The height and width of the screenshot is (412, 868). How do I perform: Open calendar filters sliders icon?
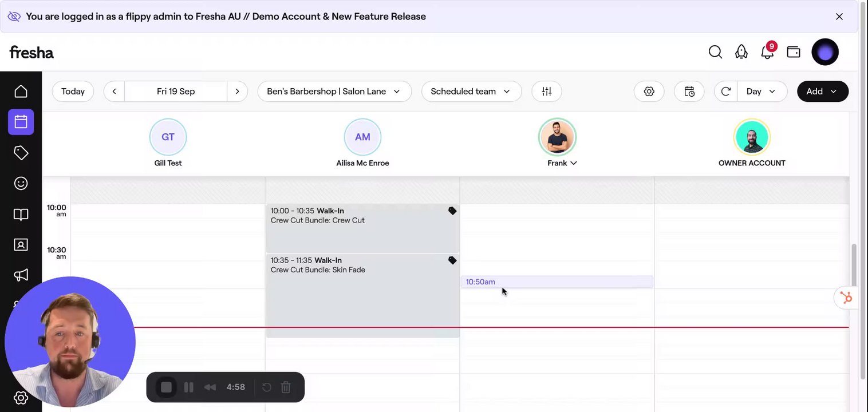click(x=547, y=92)
